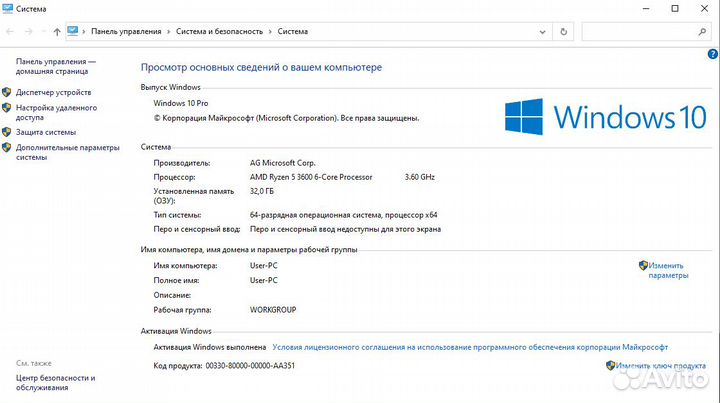720x403 pixels.
Task: Open the address bar history dropdown
Action: pos(542,32)
